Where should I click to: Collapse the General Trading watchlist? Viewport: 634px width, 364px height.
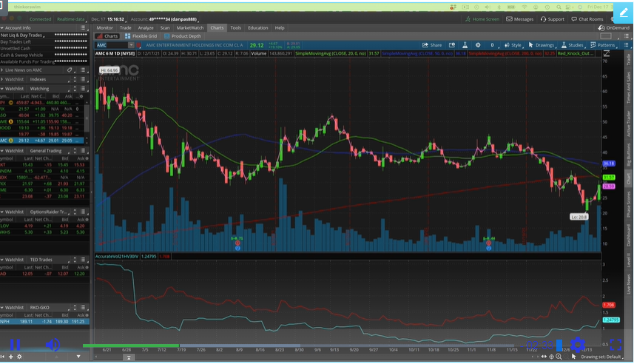[2, 150]
